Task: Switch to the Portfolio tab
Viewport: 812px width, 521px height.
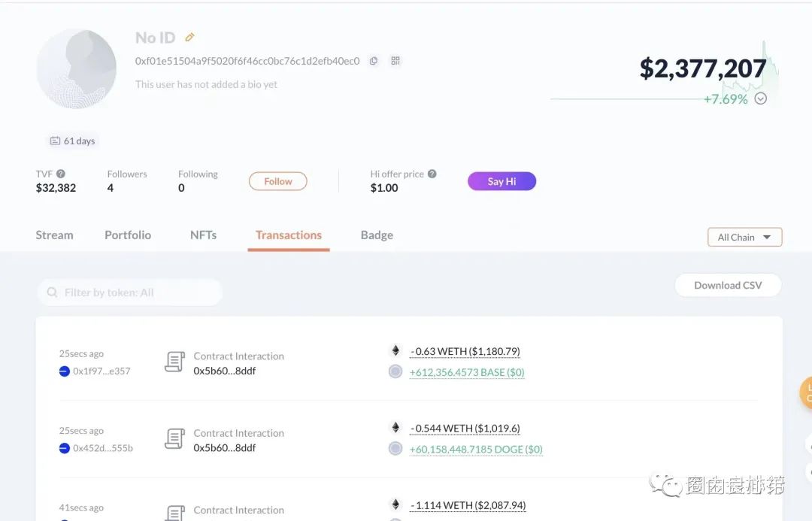Action: pyautogui.click(x=128, y=235)
